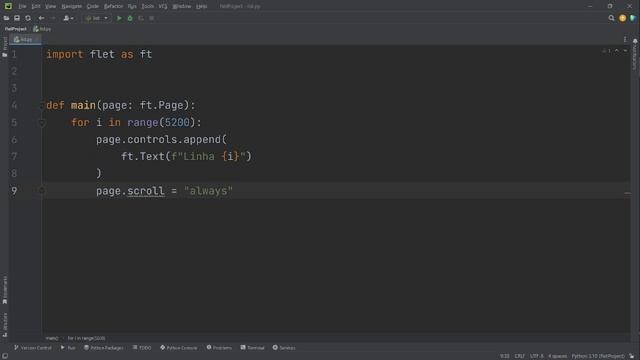The image size is (640, 360).
Task: Click the UTF-8 encoding indicator
Action: (x=536, y=356)
